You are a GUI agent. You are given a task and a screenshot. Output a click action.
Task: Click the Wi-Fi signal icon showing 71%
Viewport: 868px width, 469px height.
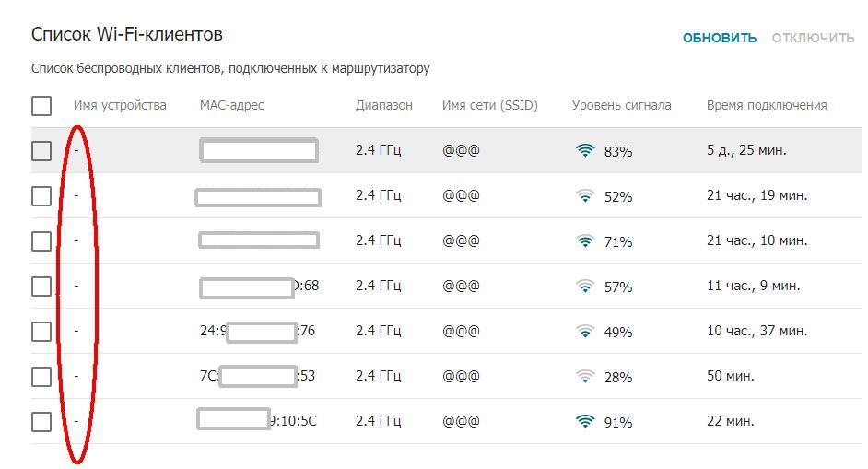coord(585,240)
